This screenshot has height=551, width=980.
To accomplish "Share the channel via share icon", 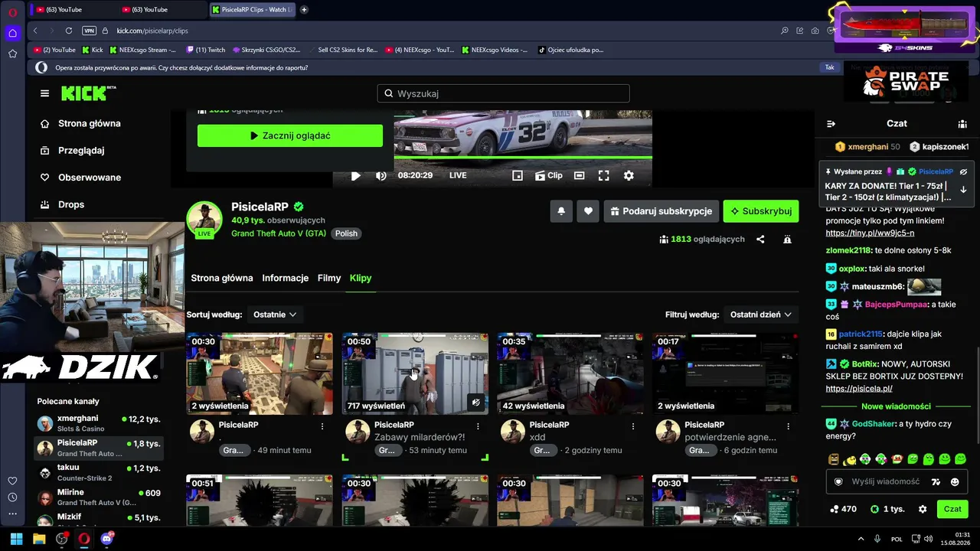I will tap(760, 240).
